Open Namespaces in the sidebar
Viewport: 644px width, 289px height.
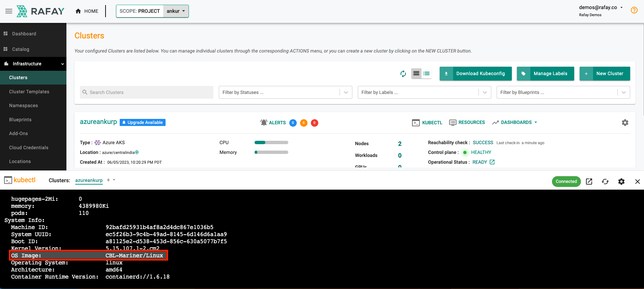coord(23,105)
